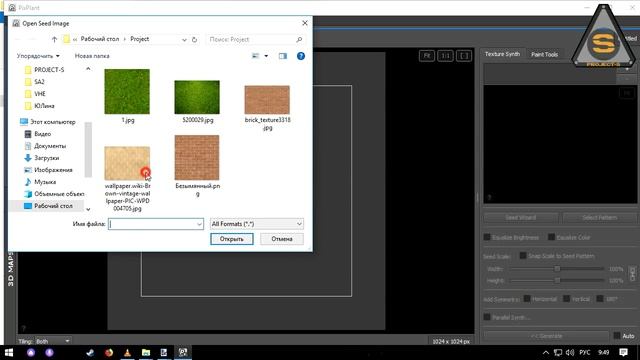Enable Equalize Brightness checkbox
This screenshot has height=360, width=640.
click(x=487, y=237)
